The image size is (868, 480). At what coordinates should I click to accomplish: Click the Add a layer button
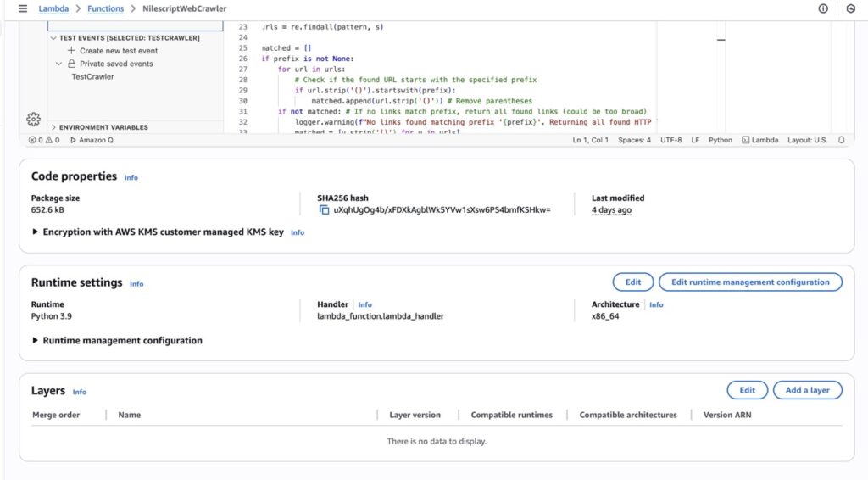(807, 390)
